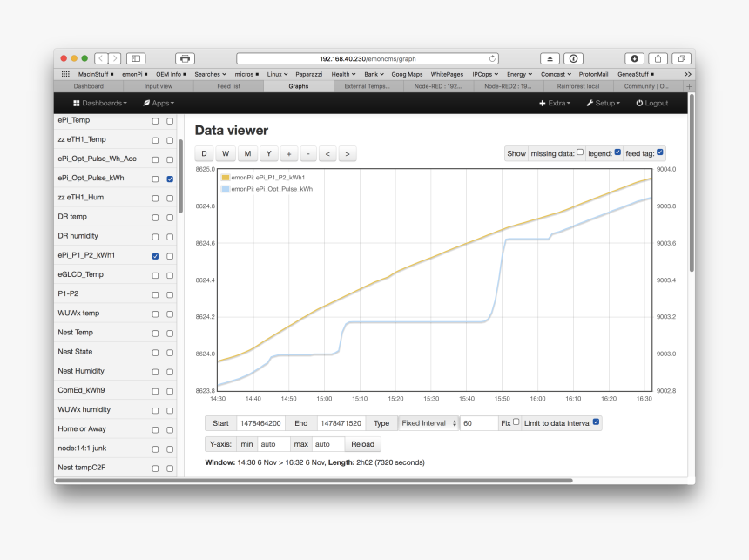
Task: Pan graph right with > button
Action: (348, 154)
